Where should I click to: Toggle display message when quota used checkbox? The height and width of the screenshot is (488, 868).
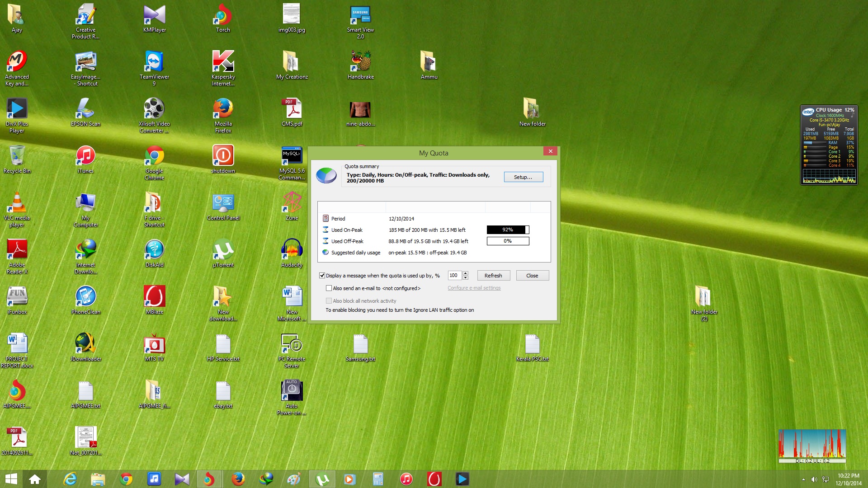pyautogui.click(x=322, y=275)
